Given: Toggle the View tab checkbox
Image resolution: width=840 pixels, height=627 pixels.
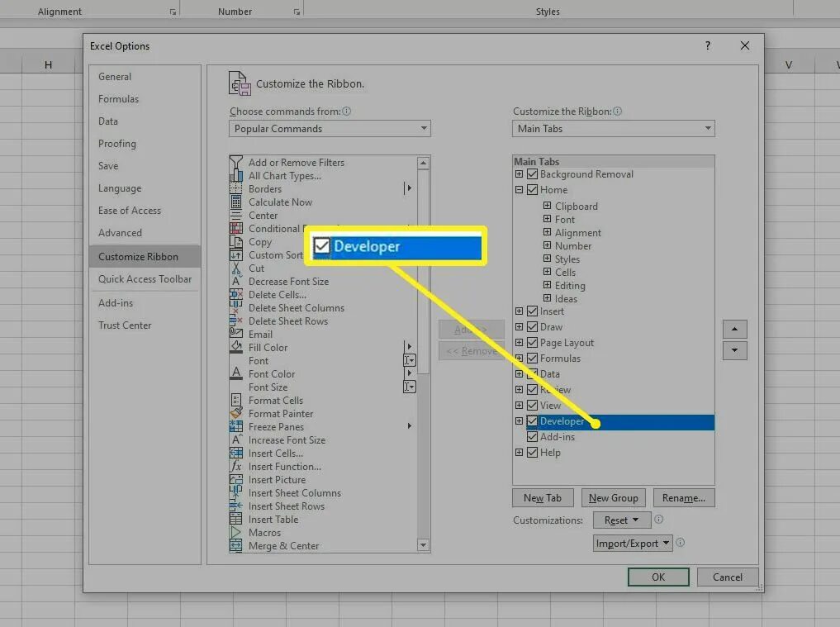Looking at the screenshot, I should click(x=532, y=405).
